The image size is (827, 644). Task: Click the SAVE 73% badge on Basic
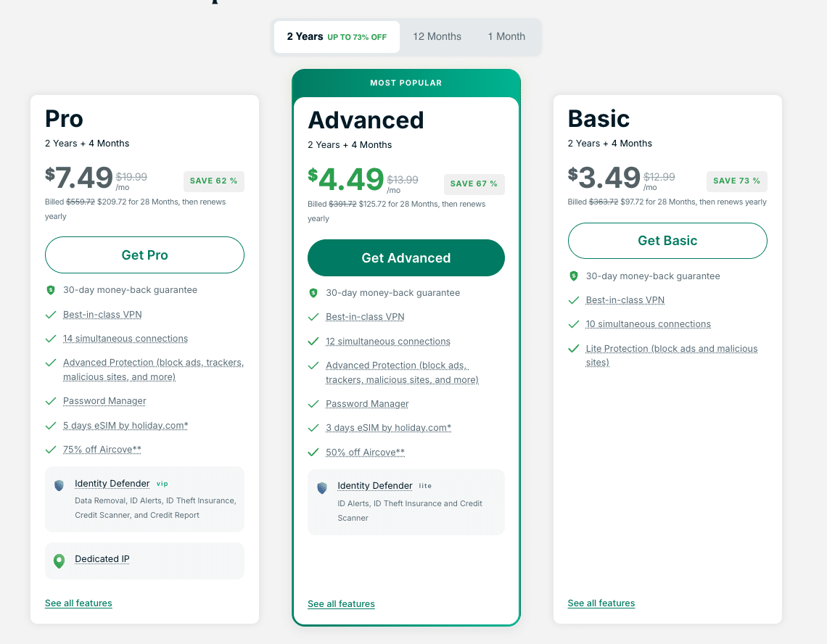[x=736, y=181]
